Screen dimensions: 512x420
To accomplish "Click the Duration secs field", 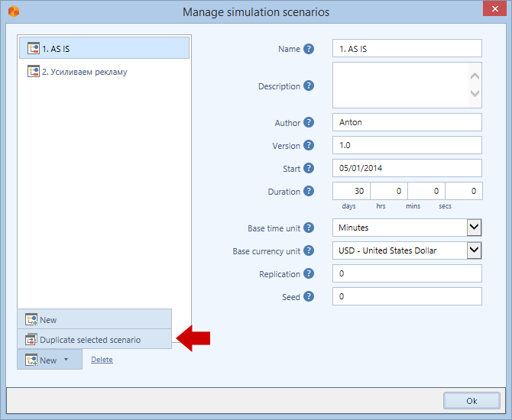I will click(x=464, y=191).
